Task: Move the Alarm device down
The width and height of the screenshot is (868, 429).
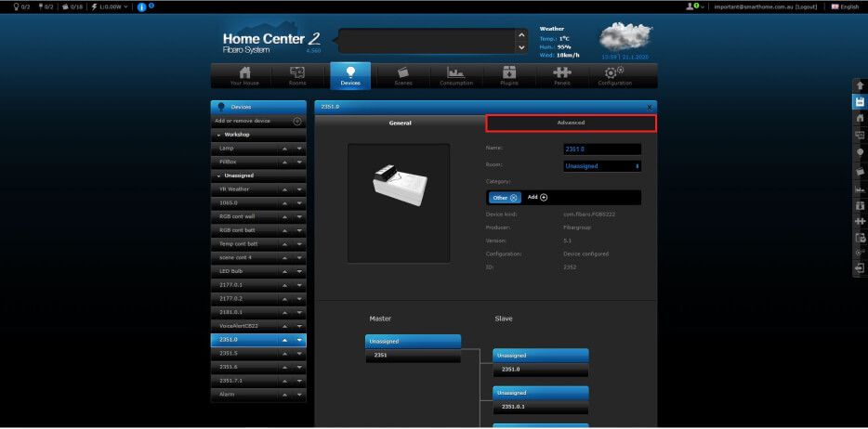Action: [299, 395]
